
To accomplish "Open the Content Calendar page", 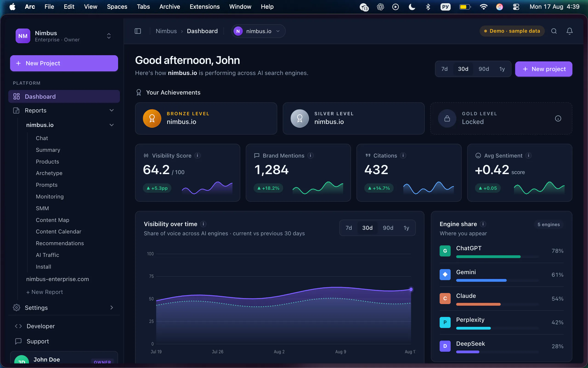I will point(59,231).
